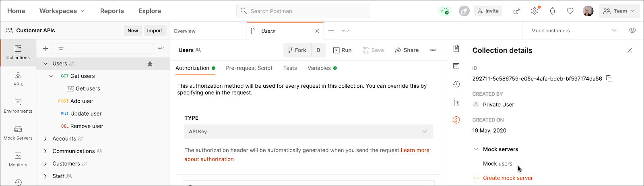Expand the Communications collection
The height and width of the screenshot is (186, 644).
45,151
